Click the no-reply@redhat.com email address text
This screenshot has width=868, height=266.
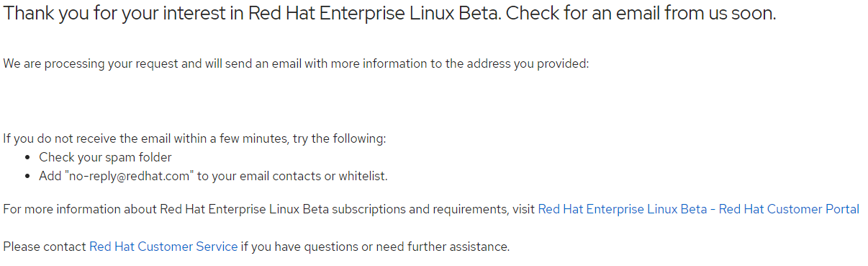point(121,176)
